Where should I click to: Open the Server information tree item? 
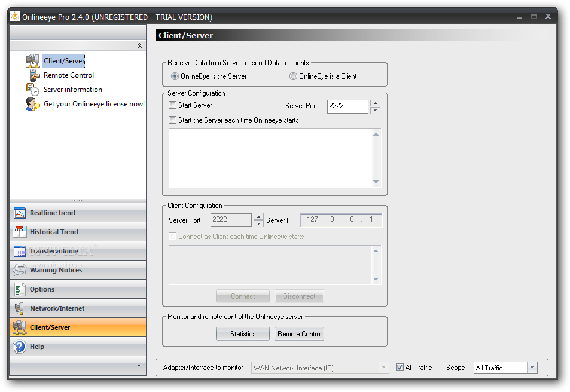coord(73,90)
